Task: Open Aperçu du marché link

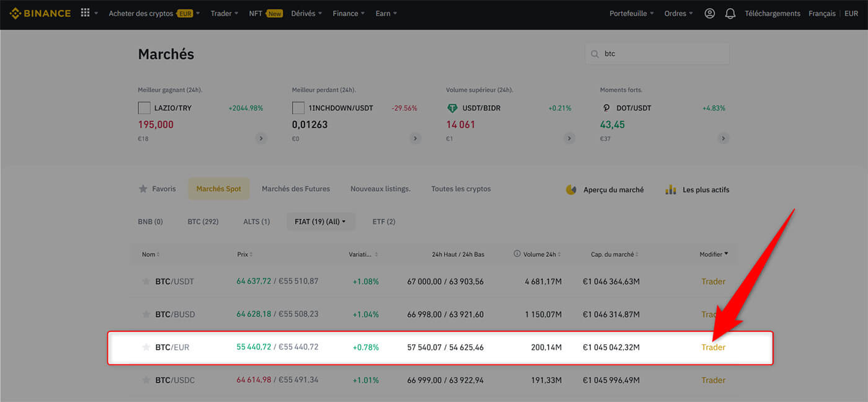Action: pos(614,190)
